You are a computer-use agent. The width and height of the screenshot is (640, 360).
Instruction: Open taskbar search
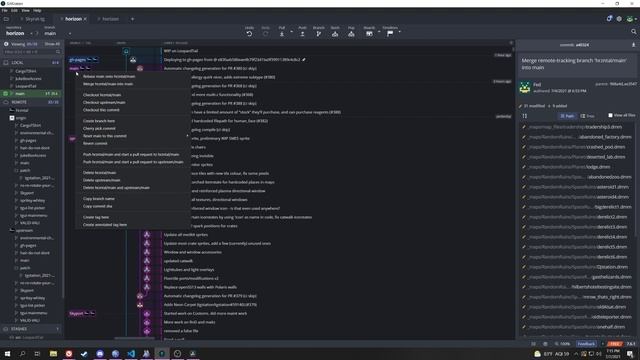click(x=22, y=353)
